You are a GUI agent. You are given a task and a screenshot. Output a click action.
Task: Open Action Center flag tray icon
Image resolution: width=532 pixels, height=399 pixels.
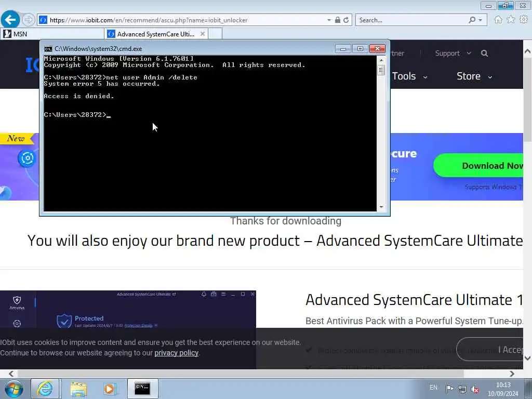click(449, 389)
